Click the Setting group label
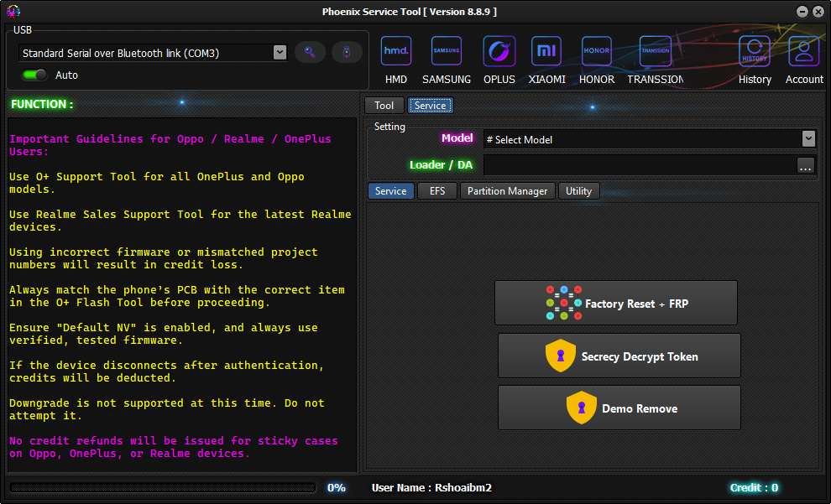This screenshot has height=504, width=831. [x=389, y=127]
